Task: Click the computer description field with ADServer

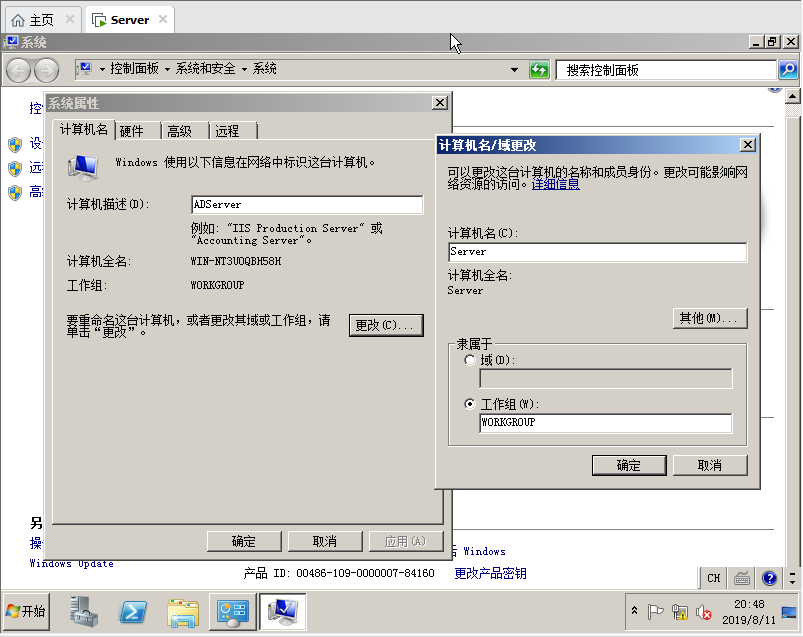Action: pos(307,204)
